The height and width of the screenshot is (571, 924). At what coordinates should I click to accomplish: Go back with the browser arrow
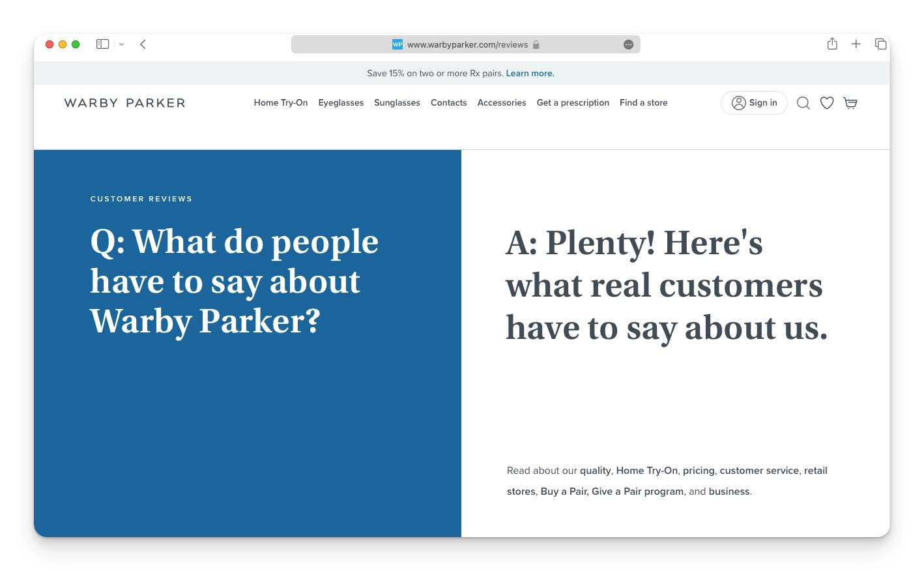point(143,44)
